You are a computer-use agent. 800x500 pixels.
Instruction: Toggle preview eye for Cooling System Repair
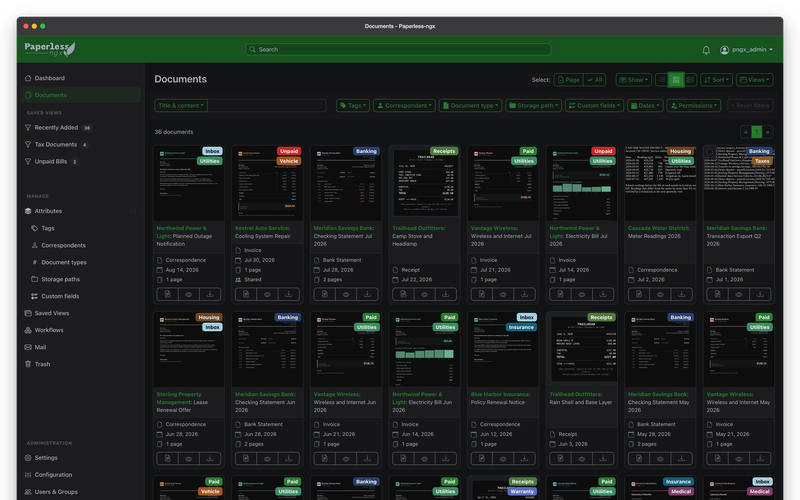pos(267,294)
